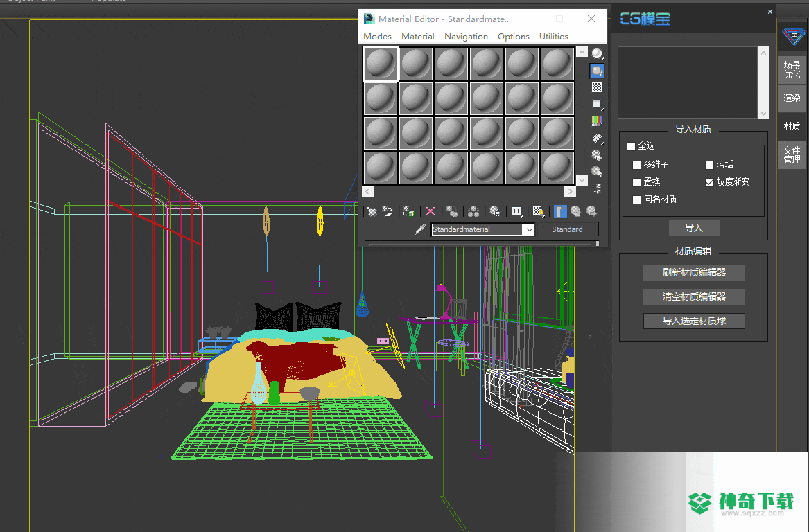Switch to the 场景优化 tab
809x532 pixels.
click(792, 69)
